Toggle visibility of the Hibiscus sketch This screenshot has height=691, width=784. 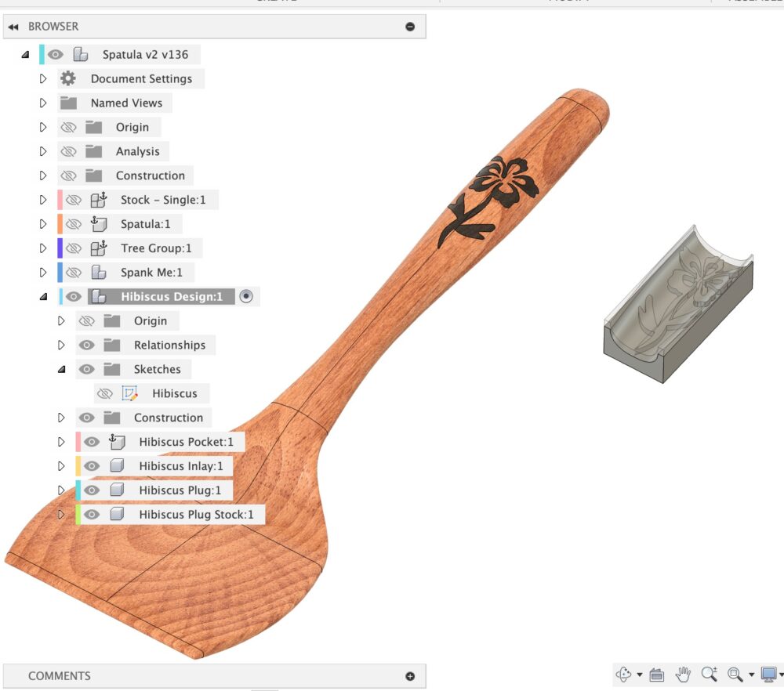(104, 393)
